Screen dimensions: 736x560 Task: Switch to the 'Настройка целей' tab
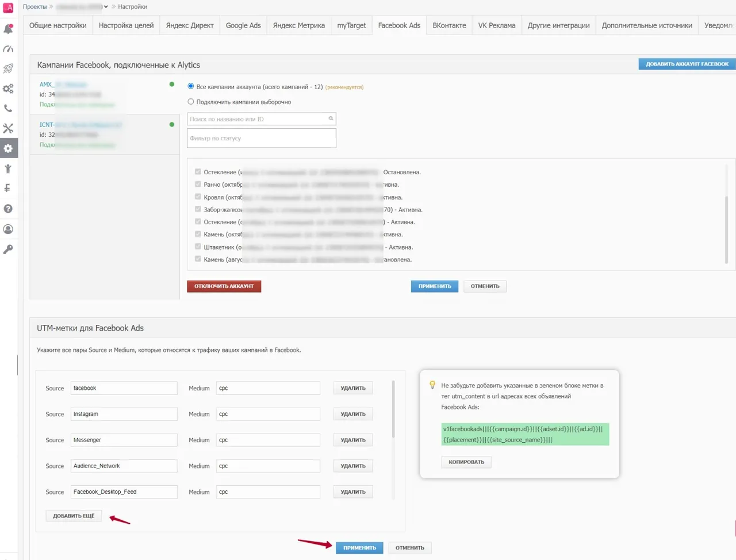coord(126,25)
